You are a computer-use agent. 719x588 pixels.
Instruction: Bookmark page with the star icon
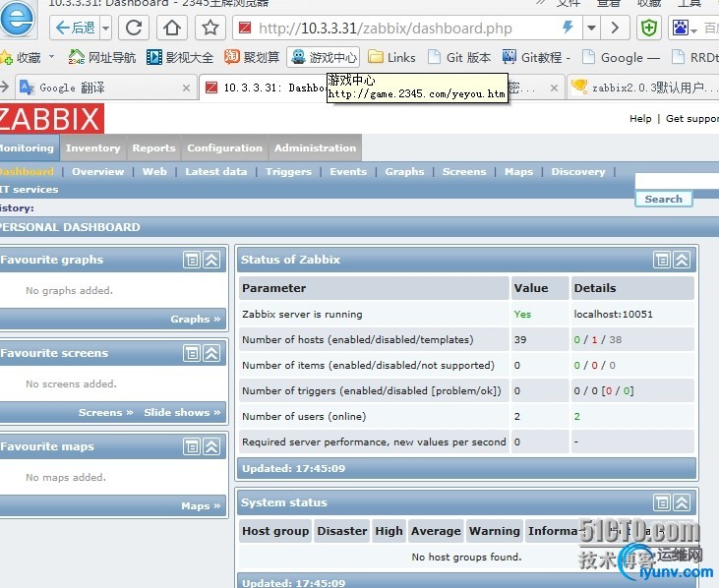[x=210, y=28]
